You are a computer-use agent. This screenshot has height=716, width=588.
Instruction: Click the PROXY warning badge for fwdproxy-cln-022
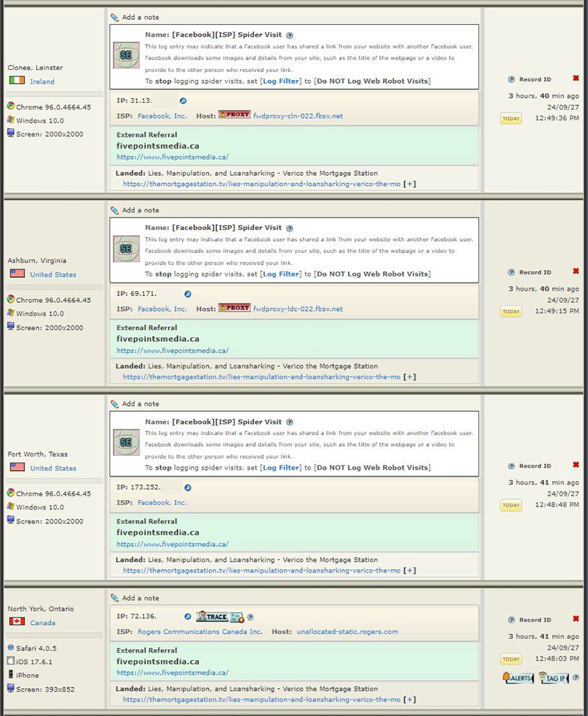pos(234,115)
